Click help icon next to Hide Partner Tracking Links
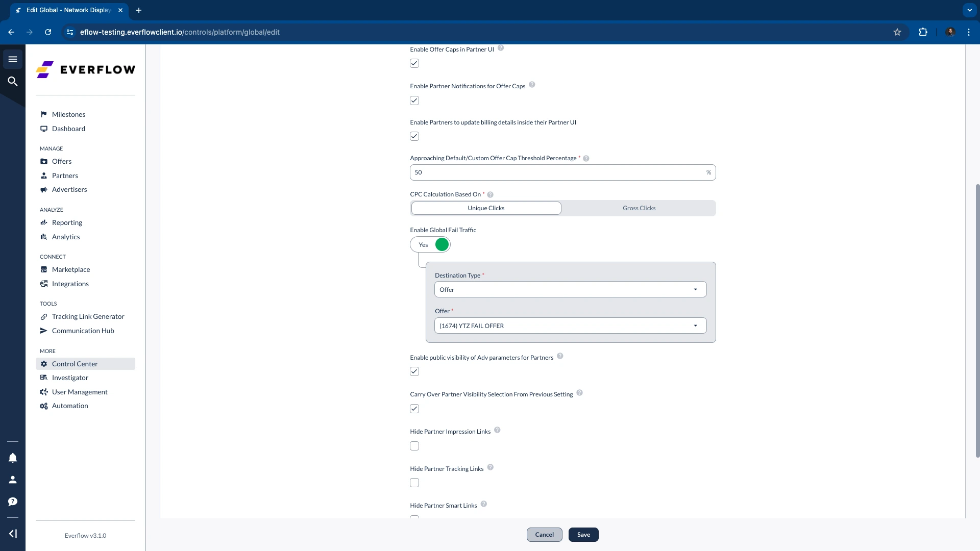980x551 pixels. (490, 468)
